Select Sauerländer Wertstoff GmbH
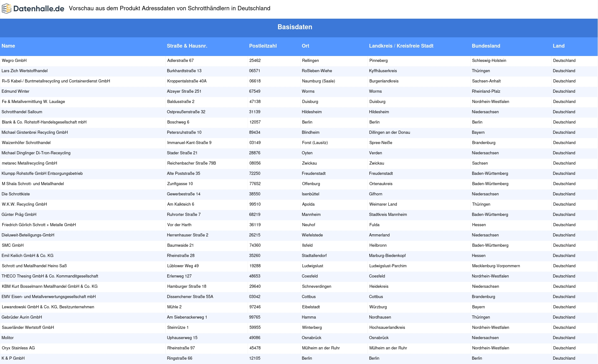The height and width of the screenshot is (364, 598). pyautogui.click(x=28, y=328)
